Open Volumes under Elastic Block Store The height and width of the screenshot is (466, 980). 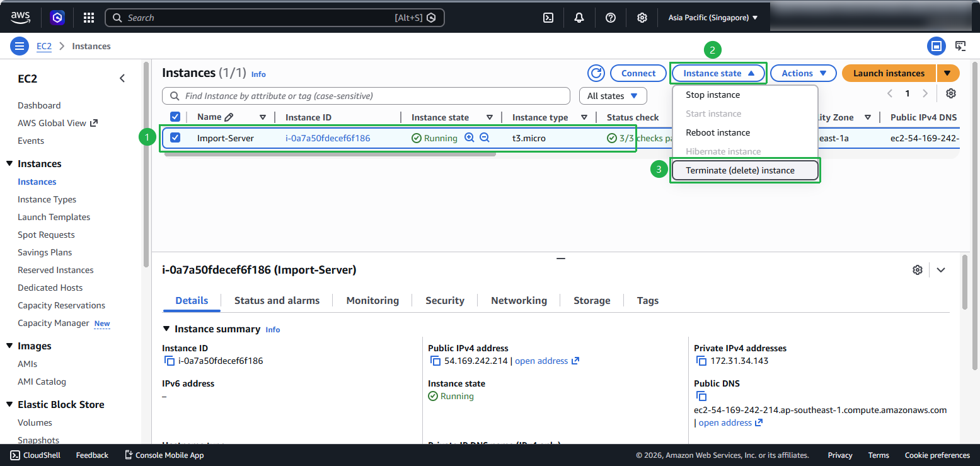pyautogui.click(x=35, y=422)
